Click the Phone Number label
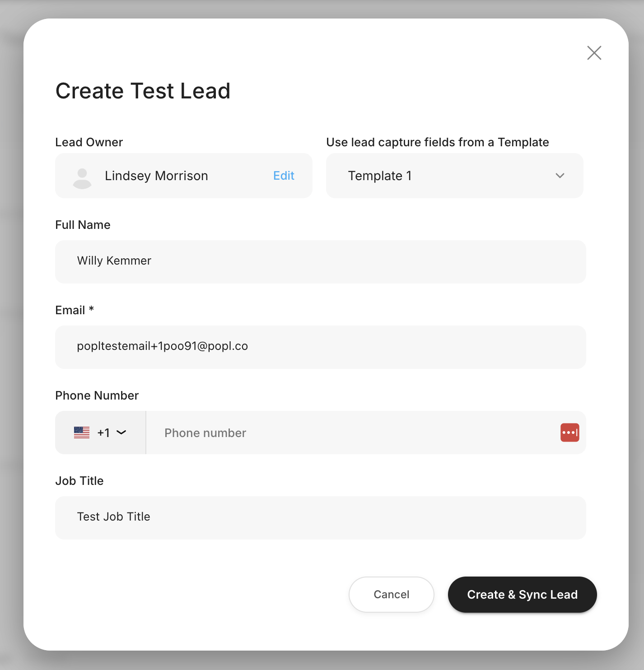 (x=97, y=395)
